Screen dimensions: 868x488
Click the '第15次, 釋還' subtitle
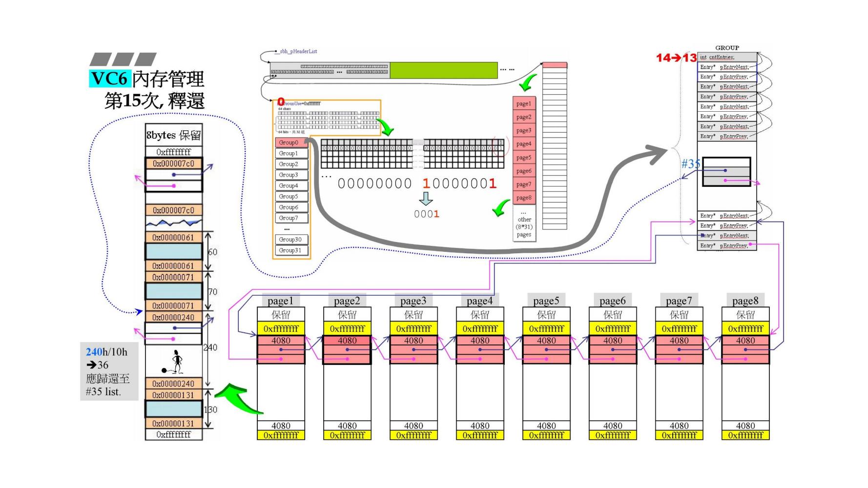click(154, 101)
